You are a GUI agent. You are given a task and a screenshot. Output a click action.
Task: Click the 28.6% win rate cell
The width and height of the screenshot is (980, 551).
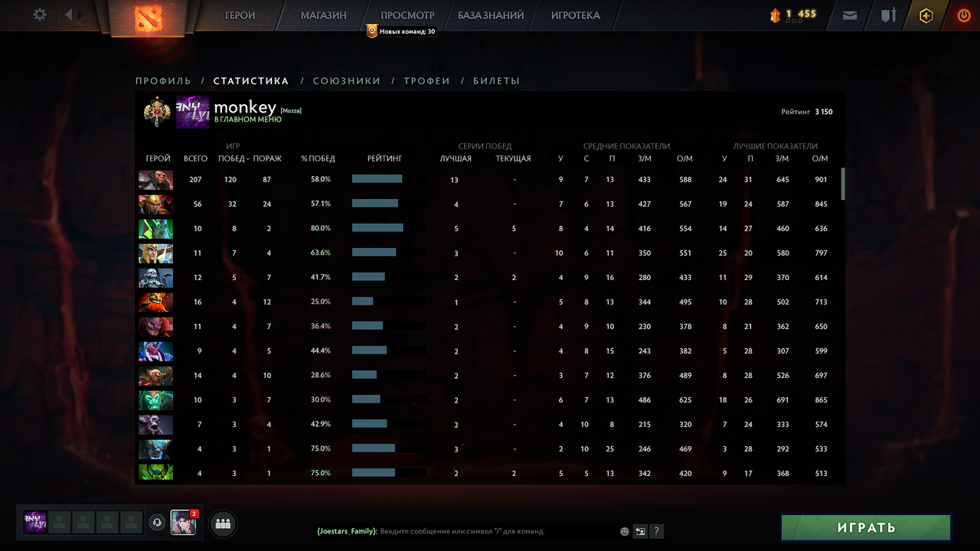321,375
